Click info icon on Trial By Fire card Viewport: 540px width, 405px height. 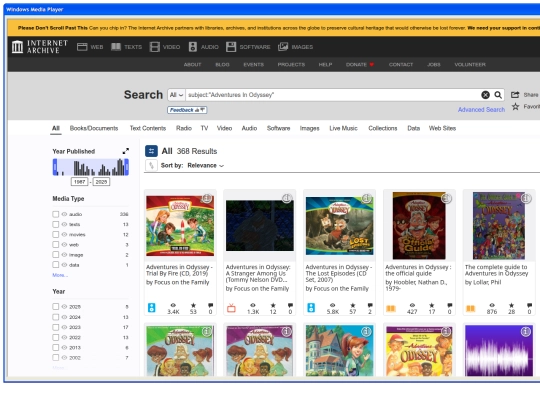pos(207,198)
